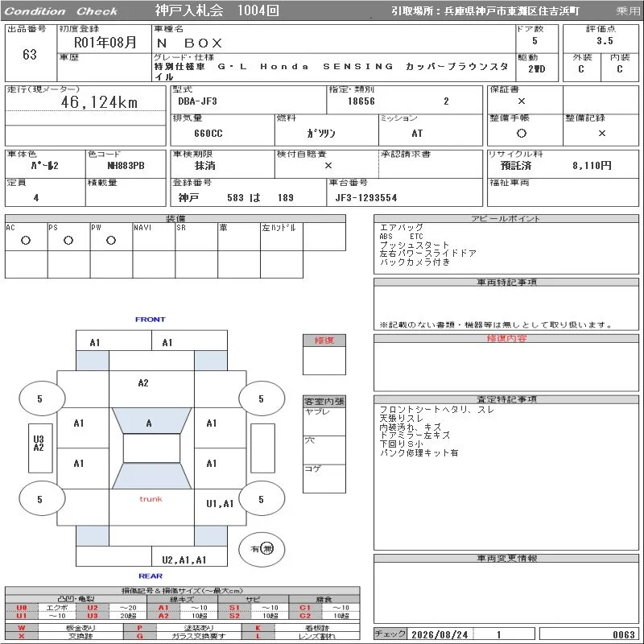Screen dimensions: 644x644
Task: Select the empty NAVI equipment cell
Action: [x=154, y=237]
